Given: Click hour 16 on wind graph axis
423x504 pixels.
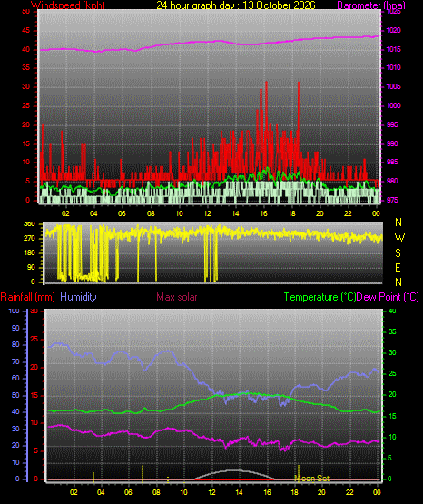Looking at the screenshot, I should [263, 213].
